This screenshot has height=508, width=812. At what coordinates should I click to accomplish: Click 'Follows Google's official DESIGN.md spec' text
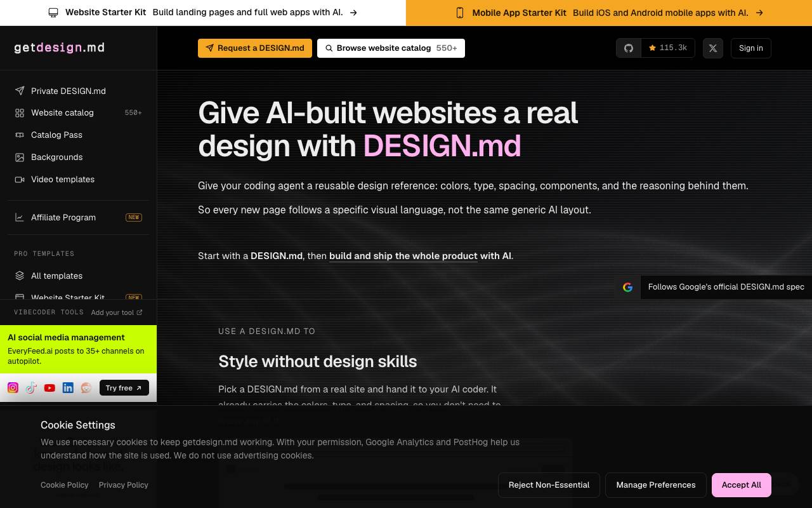click(x=726, y=287)
